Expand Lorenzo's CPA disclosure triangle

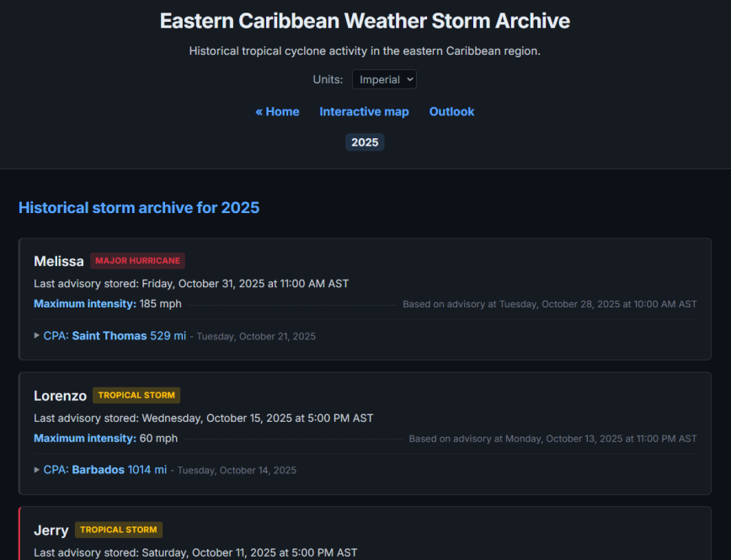pyautogui.click(x=36, y=470)
